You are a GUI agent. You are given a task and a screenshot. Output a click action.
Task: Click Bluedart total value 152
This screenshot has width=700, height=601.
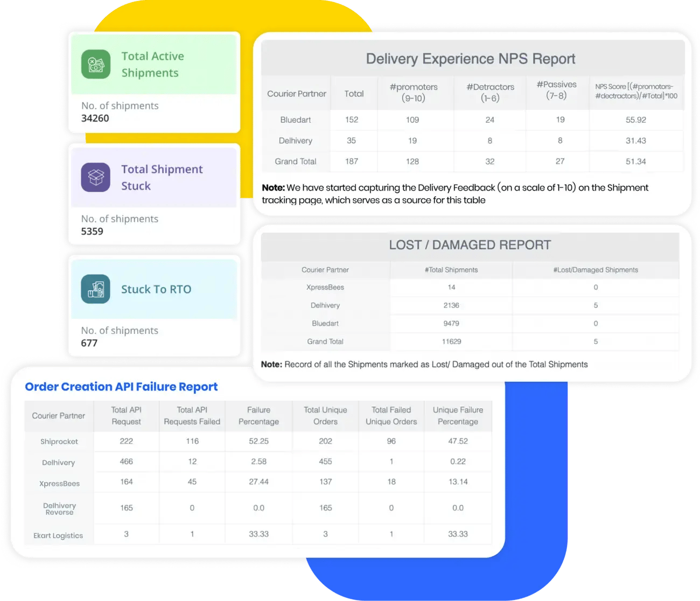(x=352, y=120)
